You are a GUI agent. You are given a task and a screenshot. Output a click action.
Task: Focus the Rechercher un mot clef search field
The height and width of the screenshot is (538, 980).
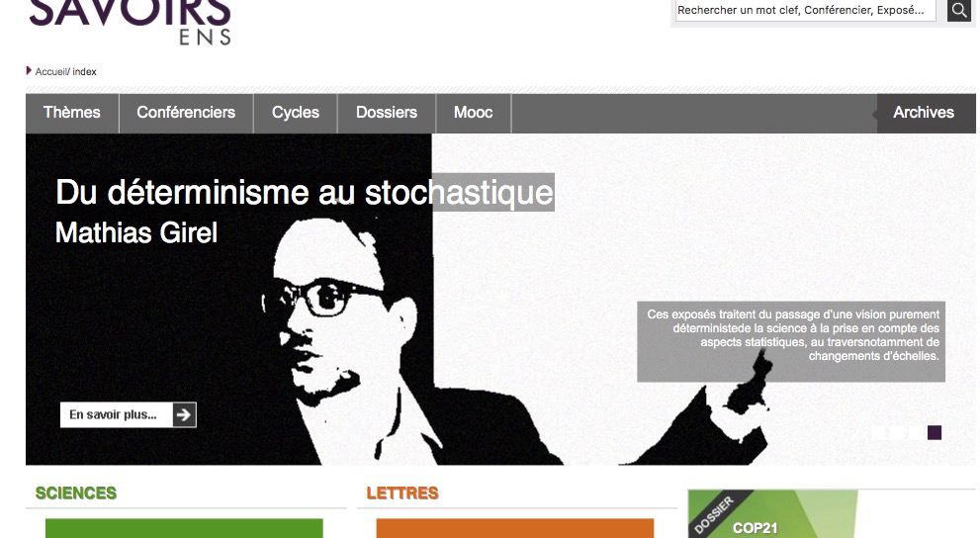pyautogui.click(x=806, y=11)
